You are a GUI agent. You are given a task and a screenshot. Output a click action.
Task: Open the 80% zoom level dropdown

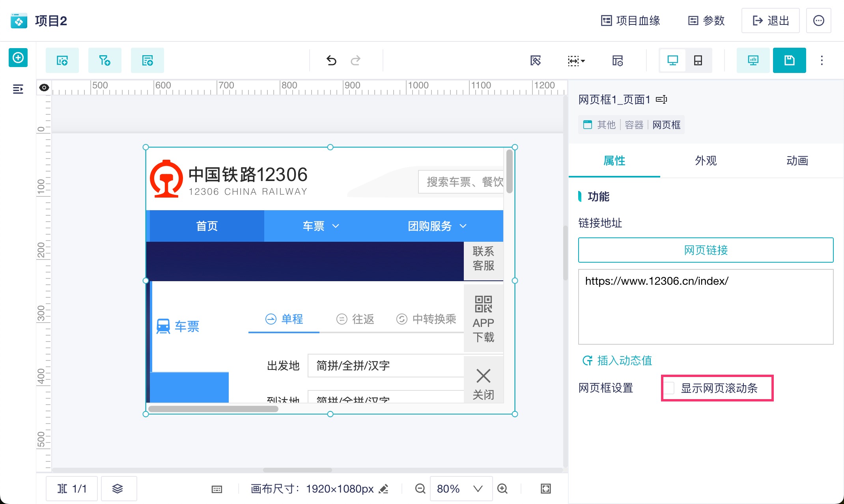[461, 489]
